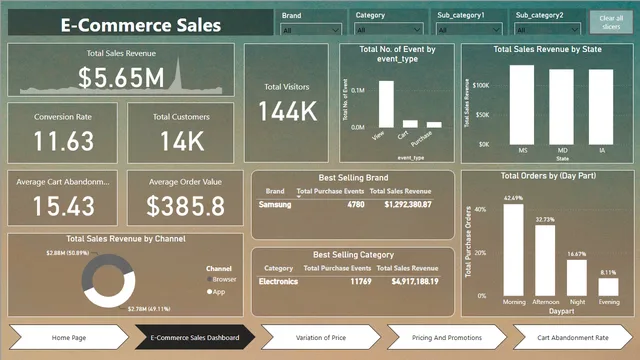The height and width of the screenshot is (360, 640).
Task: Sort by Category column header
Action: pos(278,268)
